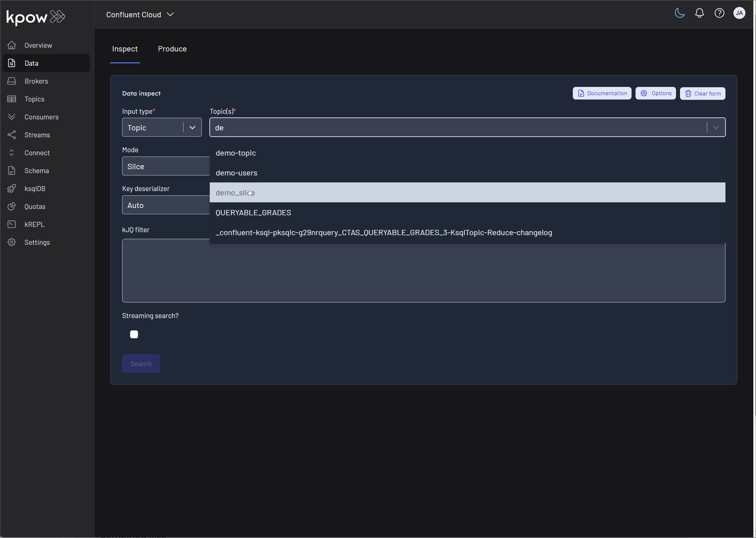Screen dimensions: 756x538
Task: Open the Documentation link
Action: point(601,93)
